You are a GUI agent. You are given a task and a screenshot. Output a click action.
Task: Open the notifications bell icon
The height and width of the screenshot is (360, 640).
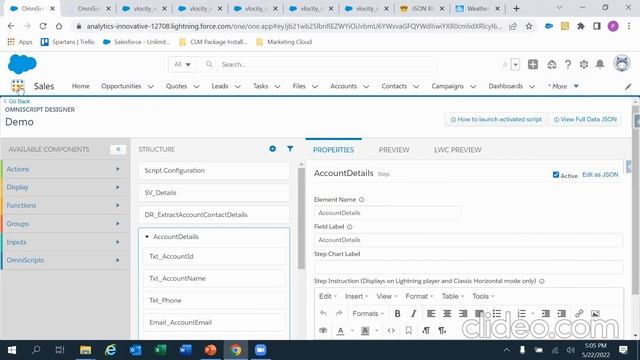(x=600, y=64)
